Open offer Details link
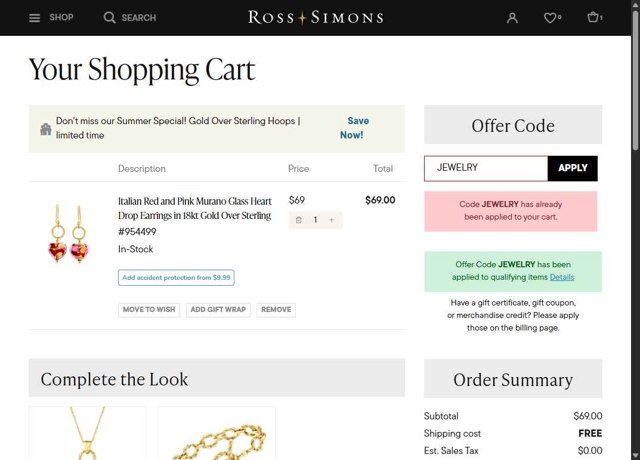The height and width of the screenshot is (460, 640). tap(562, 277)
